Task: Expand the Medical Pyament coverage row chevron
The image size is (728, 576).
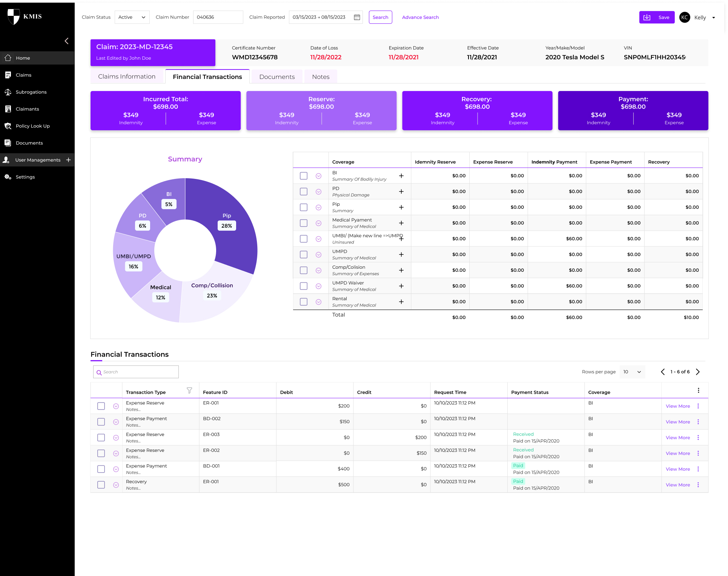Action: tap(318, 223)
